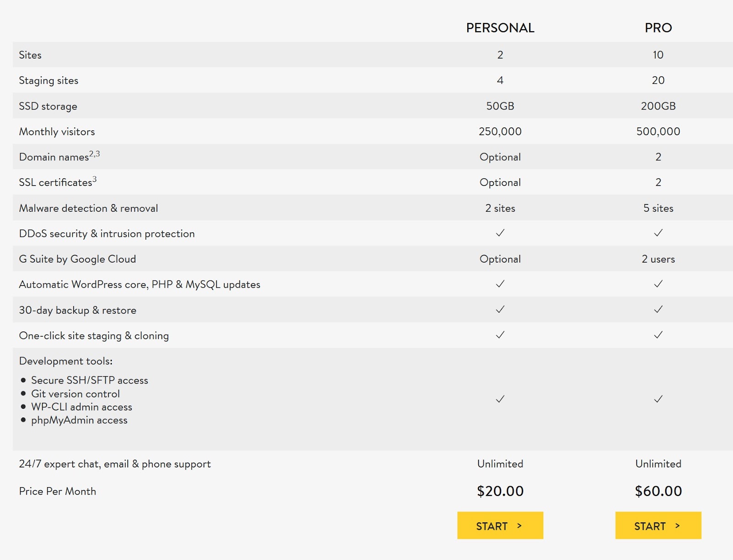The image size is (733, 560).
Task: Click the Domain names footnote superscript 2,3
Action: tap(94, 154)
